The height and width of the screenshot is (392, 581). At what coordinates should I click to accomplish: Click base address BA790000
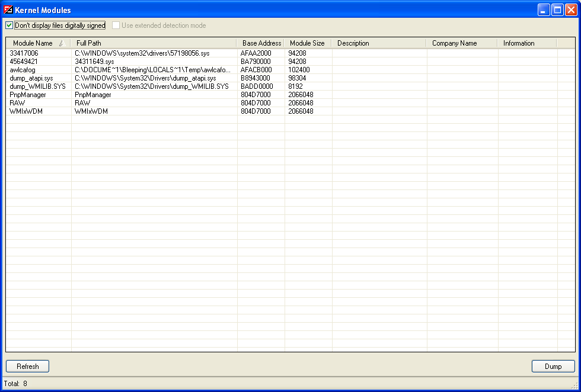point(256,62)
